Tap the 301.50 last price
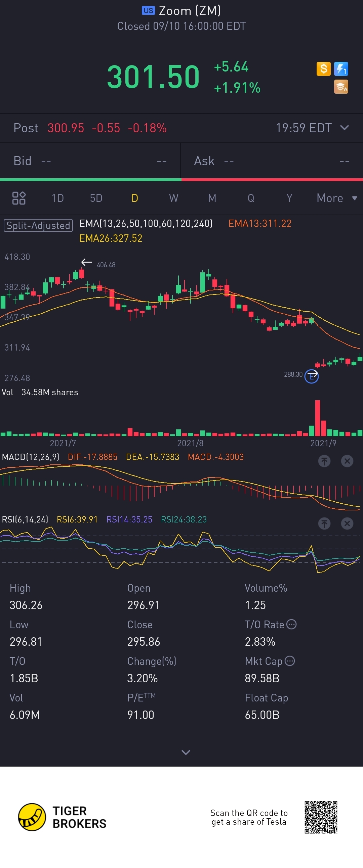 153,77
